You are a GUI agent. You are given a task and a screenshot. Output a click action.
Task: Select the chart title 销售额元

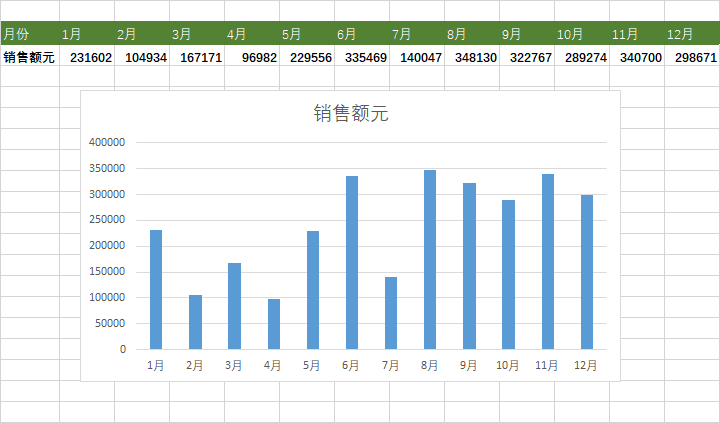point(351,113)
